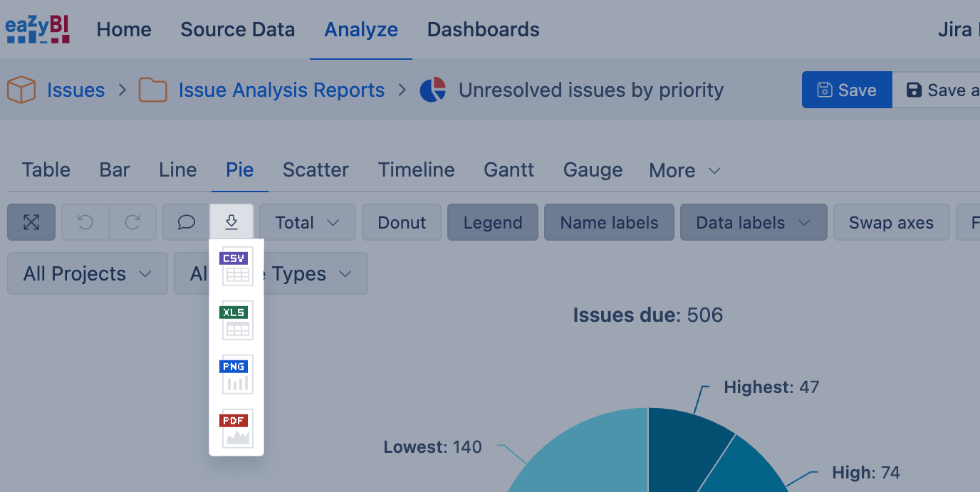Expand the All Projects filter
The image size is (980, 492).
tap(87, 274)
